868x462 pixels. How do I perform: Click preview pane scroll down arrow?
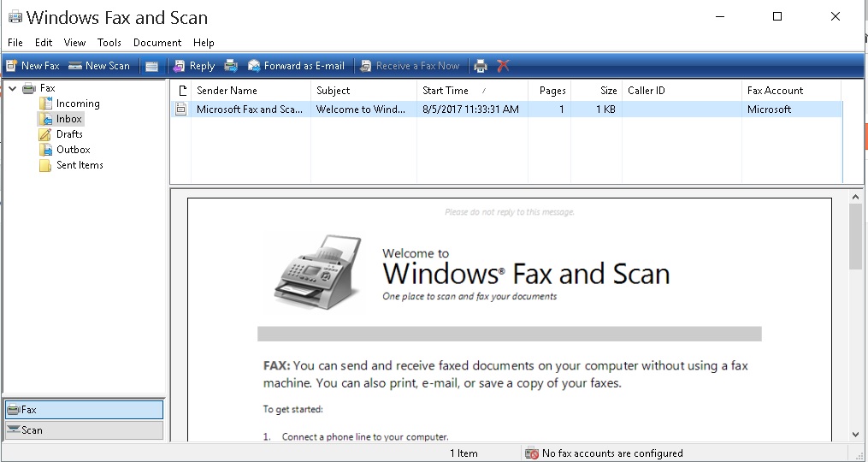855,435
